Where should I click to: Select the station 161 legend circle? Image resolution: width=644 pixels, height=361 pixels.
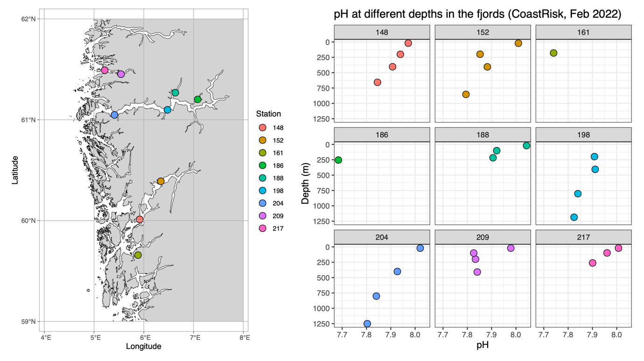(263, 153)
